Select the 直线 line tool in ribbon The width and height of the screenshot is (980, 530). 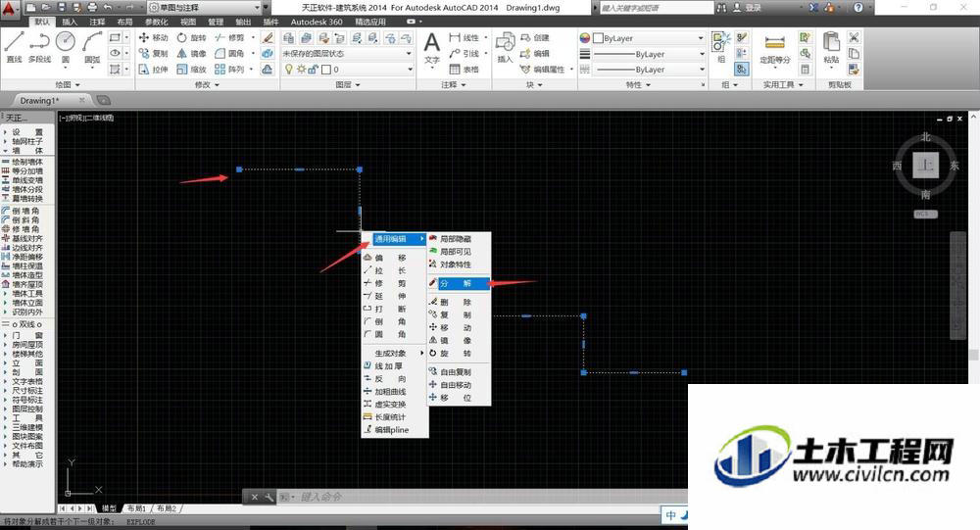pos(14,47)
